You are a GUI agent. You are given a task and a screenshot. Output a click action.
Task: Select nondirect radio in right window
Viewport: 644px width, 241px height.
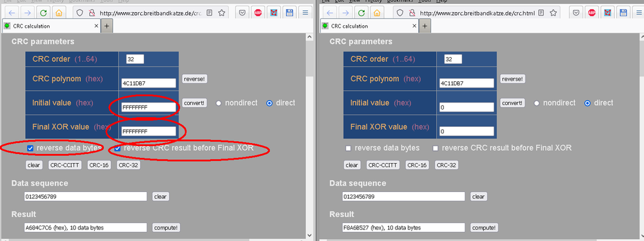pyautogui.click(x=537, y=103)
